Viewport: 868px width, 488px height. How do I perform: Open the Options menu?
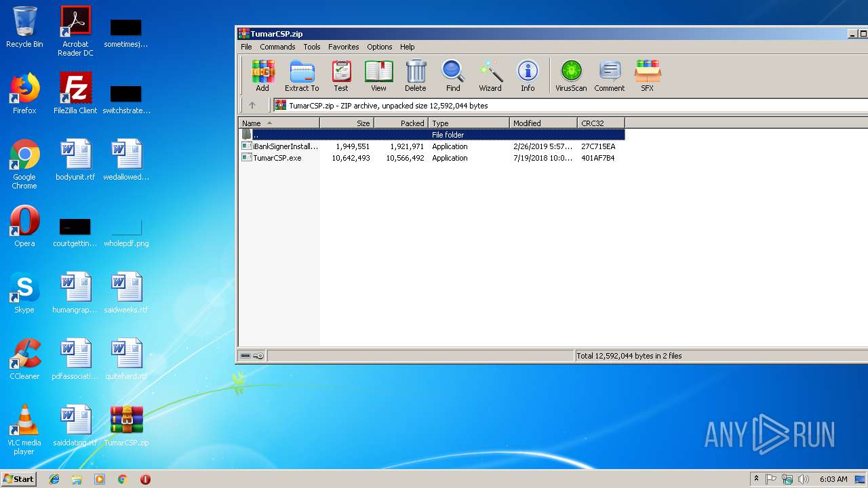pos(380,47)
